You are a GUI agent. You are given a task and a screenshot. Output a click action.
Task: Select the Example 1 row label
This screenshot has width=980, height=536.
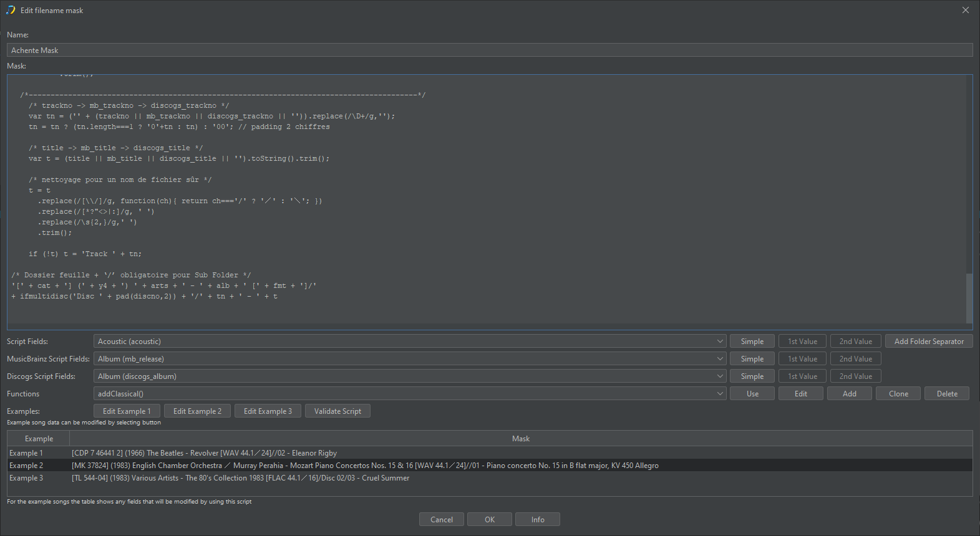pyautogui.click(x=26, y=453)
